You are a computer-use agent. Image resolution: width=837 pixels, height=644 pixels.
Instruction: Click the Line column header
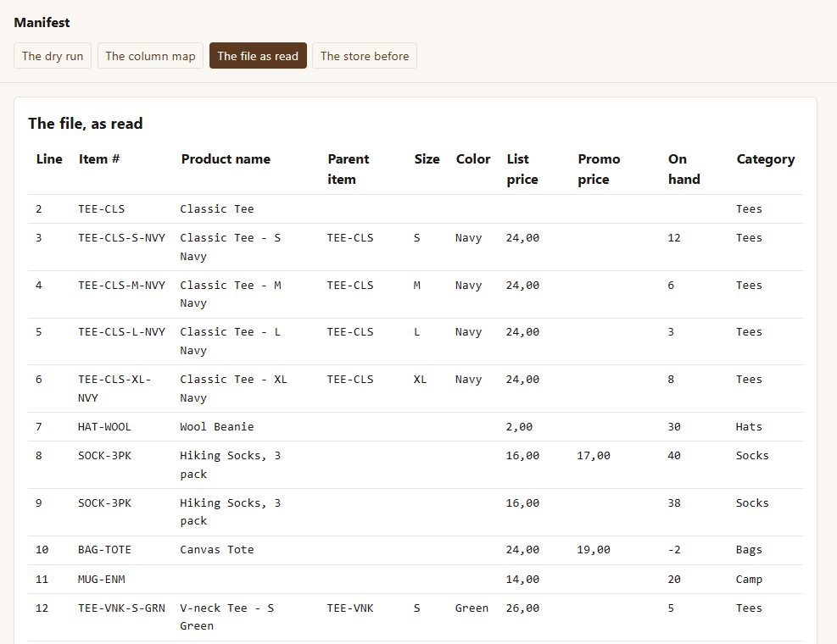49,159
